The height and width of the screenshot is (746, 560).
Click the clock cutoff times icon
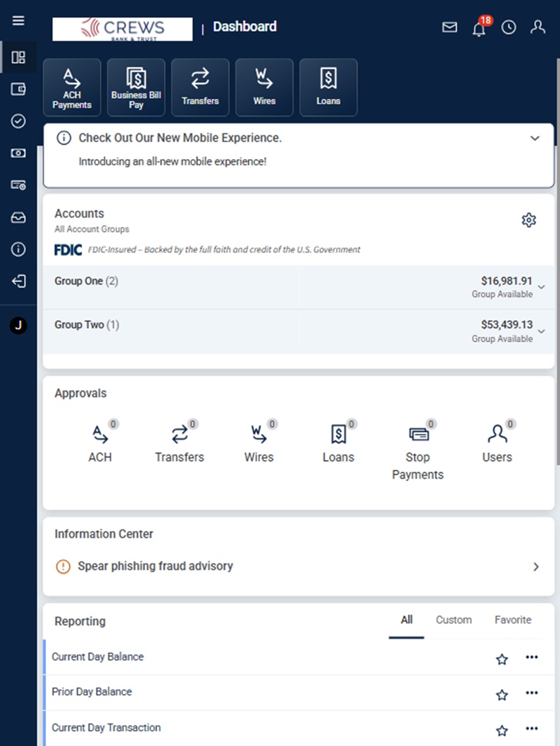pos(509,27)
